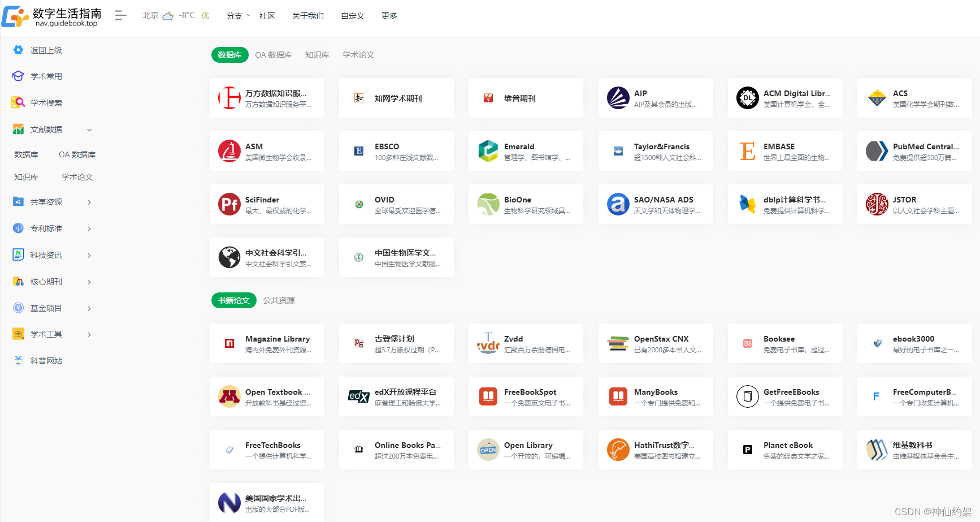
Task: Click the ASM red logo icon
Action: pyautogui.click(x=229, y=151)
